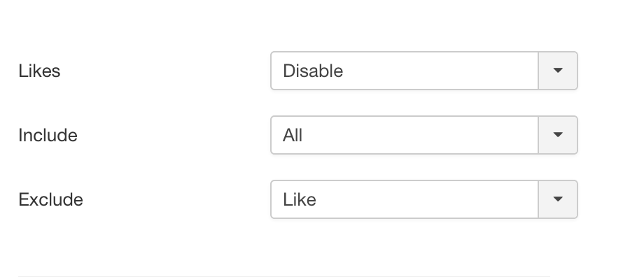Change the Exclude setting from Like
This screenshot has width=644, height=277.
[x=424, y=199]
